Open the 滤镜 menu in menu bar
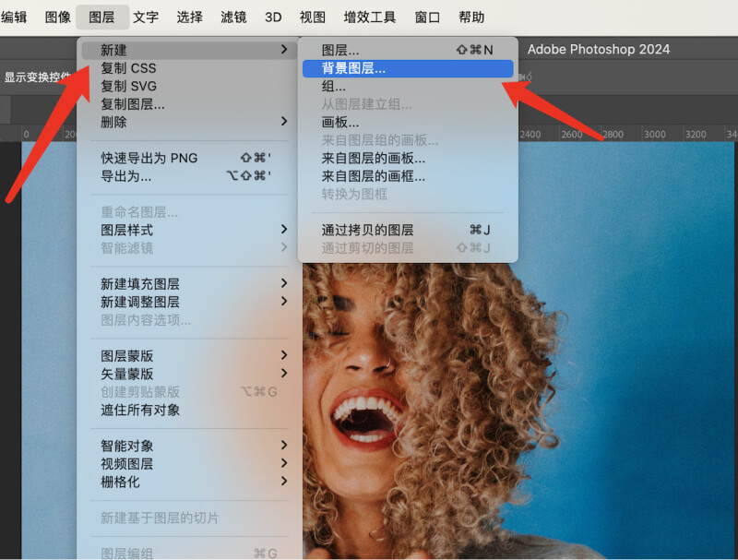The height and width of the screenshot is (560, 738). 233,18
